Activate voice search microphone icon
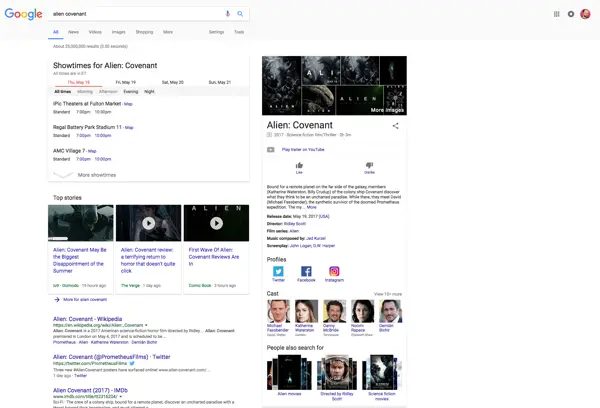 click(x=227, y=14)
